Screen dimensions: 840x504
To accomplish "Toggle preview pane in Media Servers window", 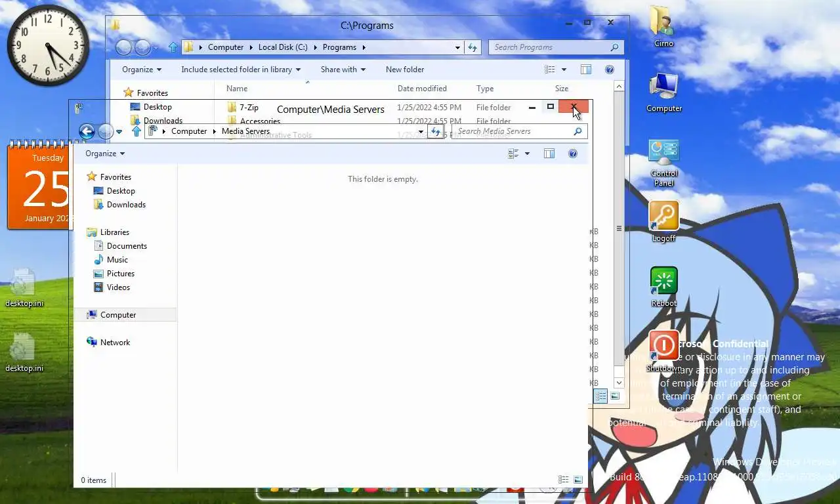I will pos(549,154).
